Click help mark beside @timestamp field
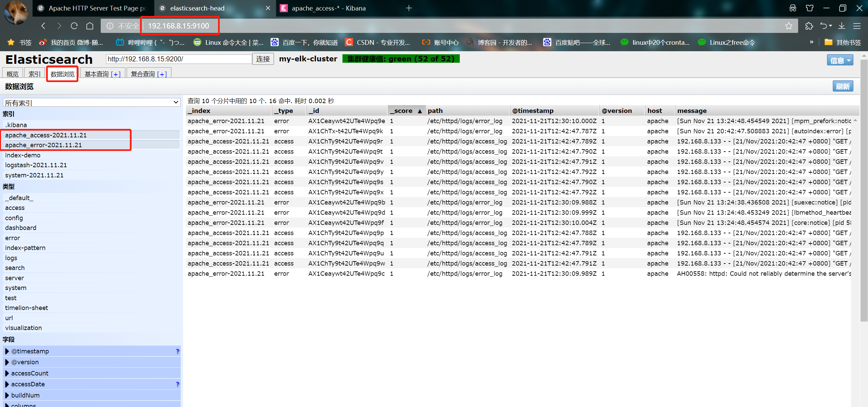Image resolution: width=868 pixels, height=407 pixels. click(177, 351)
